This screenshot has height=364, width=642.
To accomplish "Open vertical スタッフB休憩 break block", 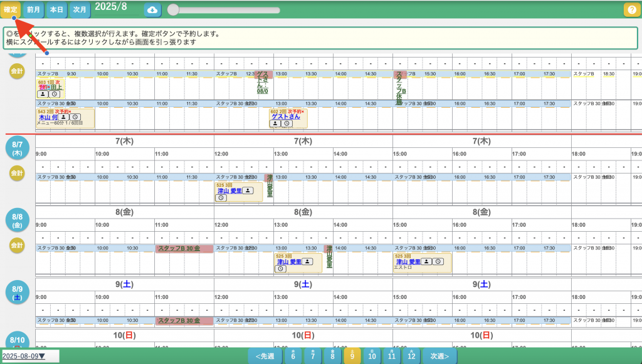I will coord(401,88).
